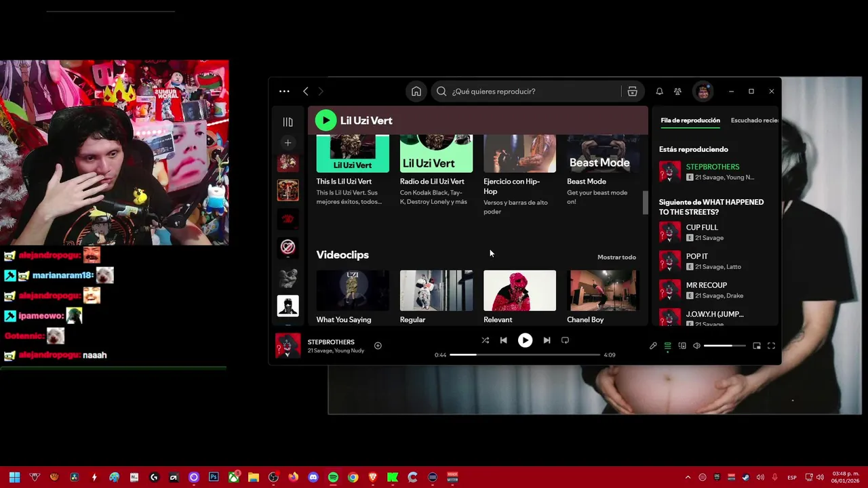The image size is (868, 488).
Task: Collapse Your Library sidebar icon
Action: (288, 122)
